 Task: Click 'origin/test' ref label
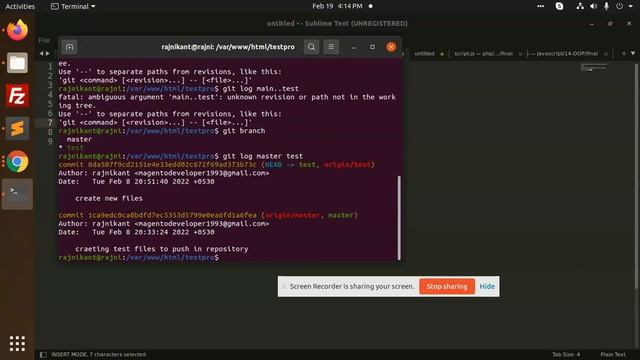pos(347,164)
